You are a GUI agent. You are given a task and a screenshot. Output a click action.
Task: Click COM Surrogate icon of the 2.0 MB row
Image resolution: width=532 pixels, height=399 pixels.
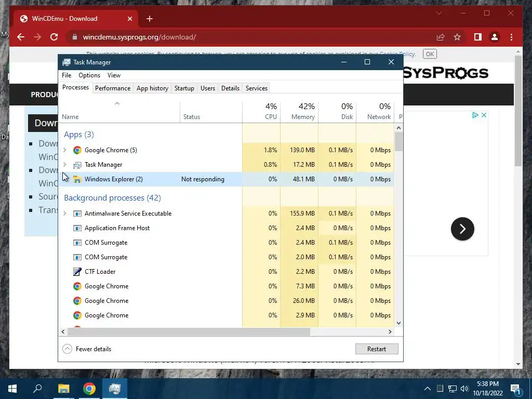point(77,257)
